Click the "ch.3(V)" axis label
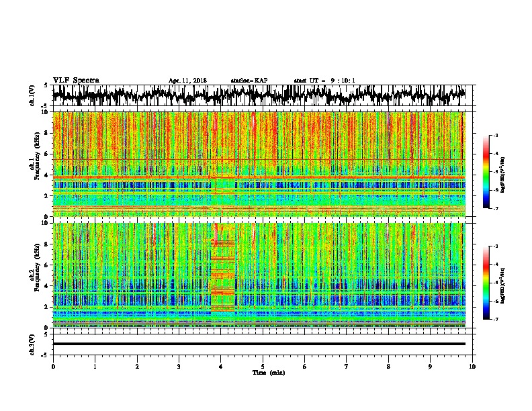The width and height of the screenshot is (532, 411). (32, 345)
